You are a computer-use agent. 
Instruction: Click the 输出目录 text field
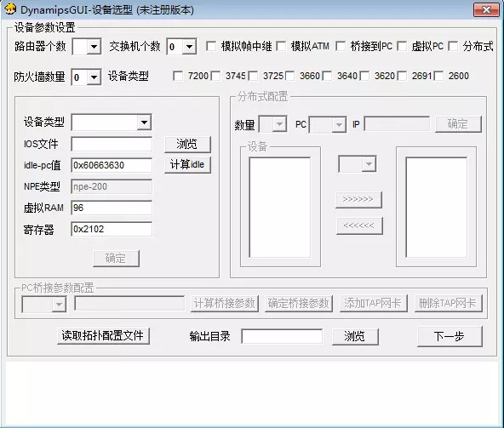tap(282, 336)
